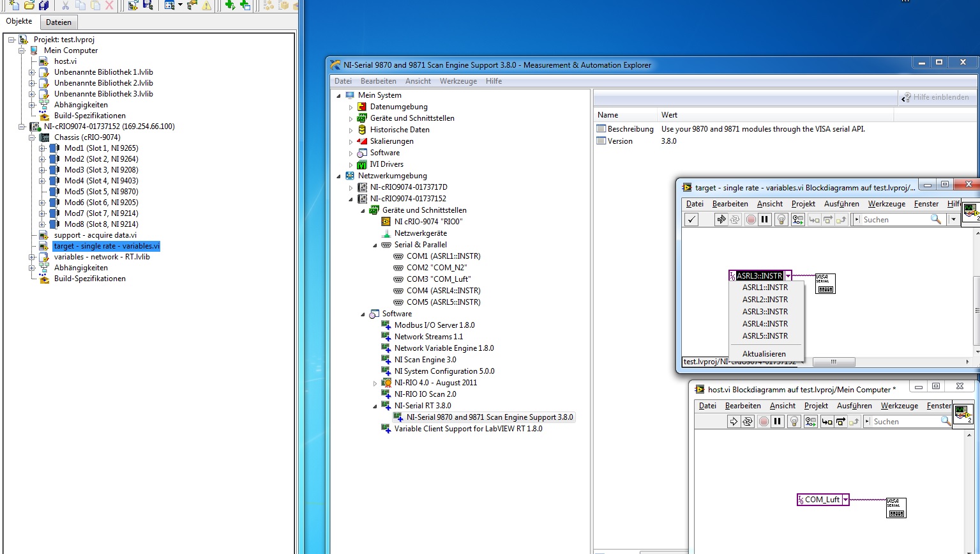This screenshot has height=554, width=980.
Task: Select Aktualisieren in the VISA dropdown list
Action: pyautogui.click(x=764, y=354)
